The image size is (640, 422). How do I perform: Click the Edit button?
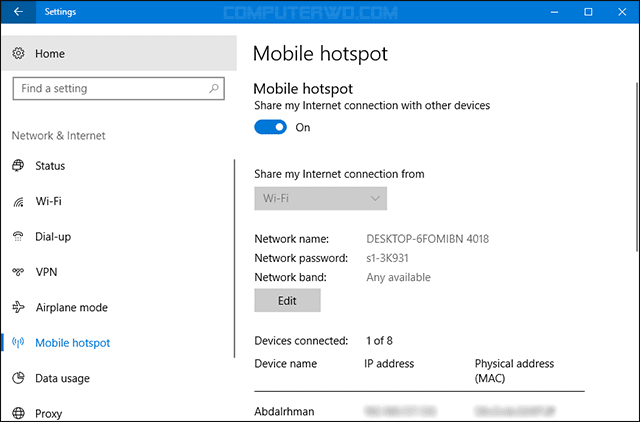[287, 300]
